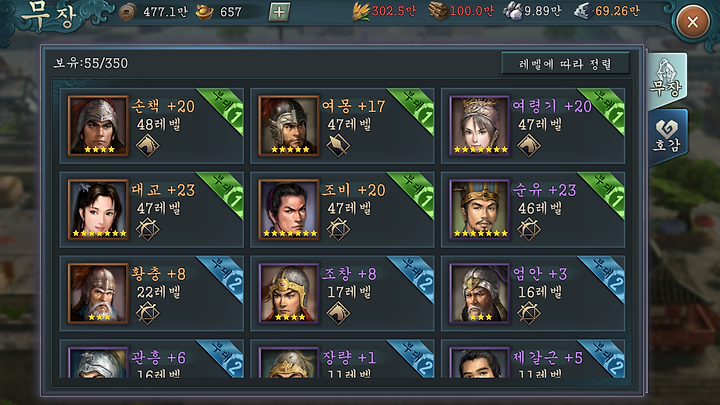Screen dimensions: 720x405
Task: Click the 황충 portrait thumbnail
Action: pyautogui.click(x=98, y=293)
